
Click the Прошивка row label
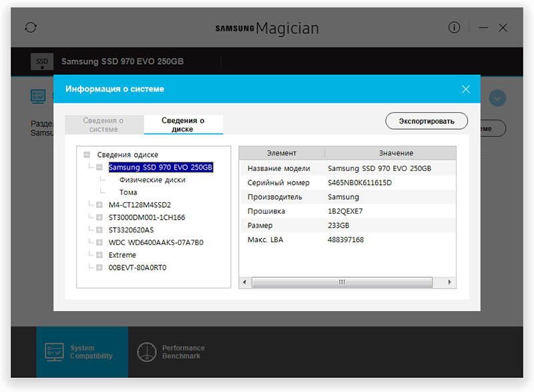pos(266,212)
